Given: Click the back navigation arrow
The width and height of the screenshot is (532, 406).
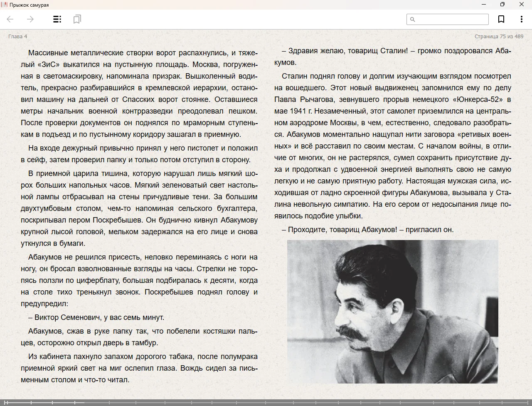Looking at the screenshot, I should pyautogui.click(x=10, y=19).
